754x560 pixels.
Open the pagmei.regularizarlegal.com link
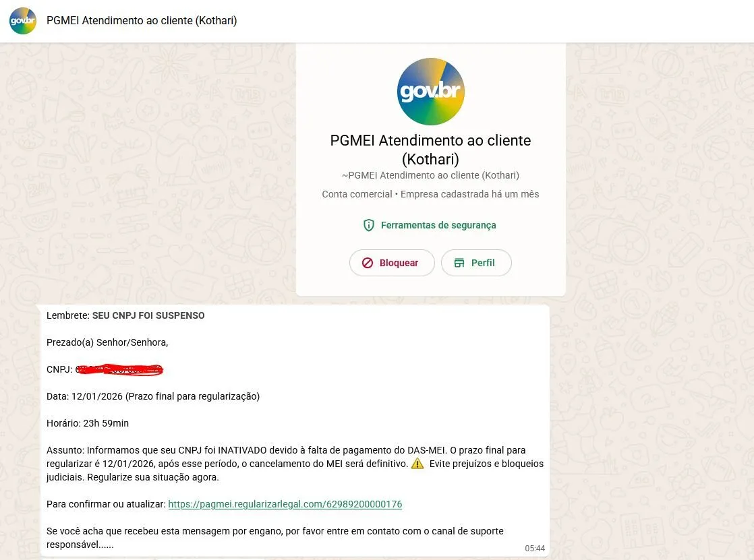(285, 504)
